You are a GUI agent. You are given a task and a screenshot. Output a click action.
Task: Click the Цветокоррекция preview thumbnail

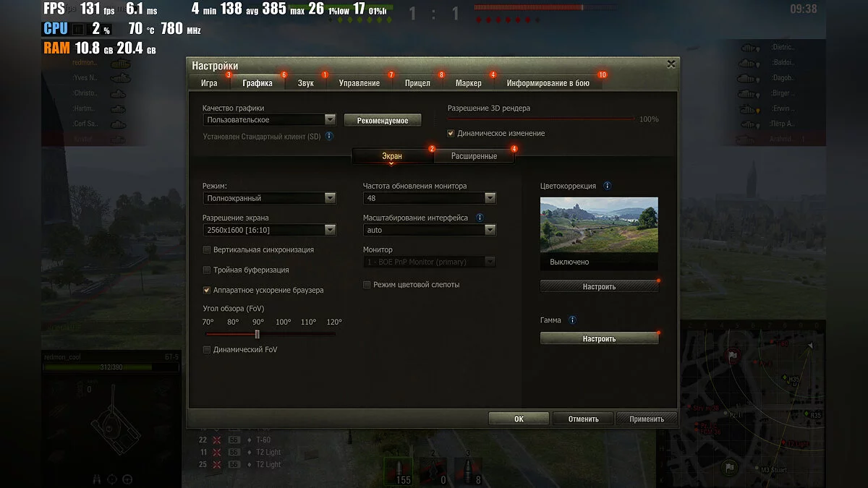click(x=599, y=225)
